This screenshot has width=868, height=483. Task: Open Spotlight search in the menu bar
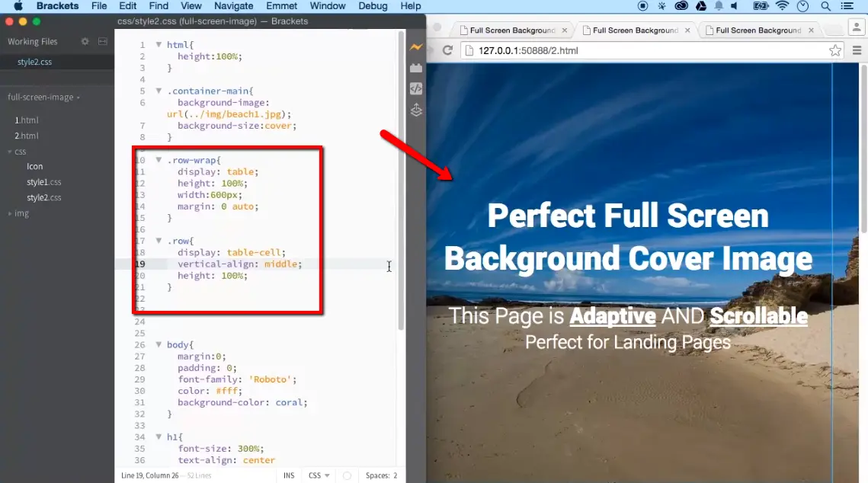[825, 6]
